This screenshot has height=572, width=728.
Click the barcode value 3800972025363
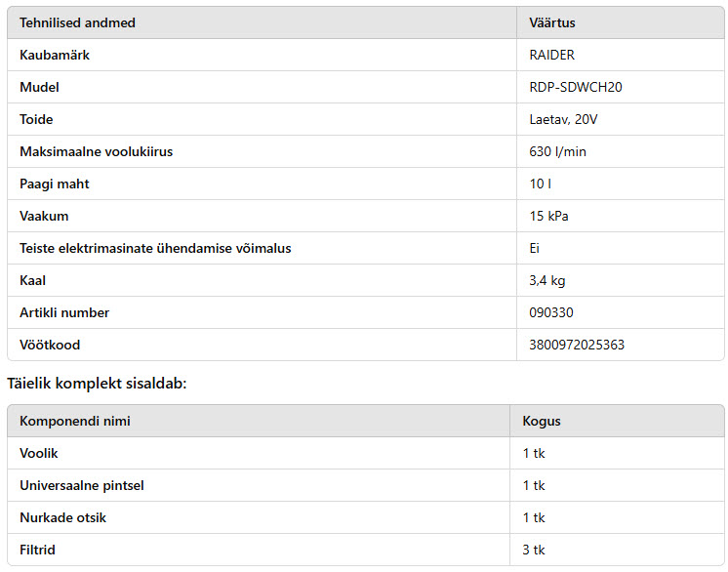(577, 345)
